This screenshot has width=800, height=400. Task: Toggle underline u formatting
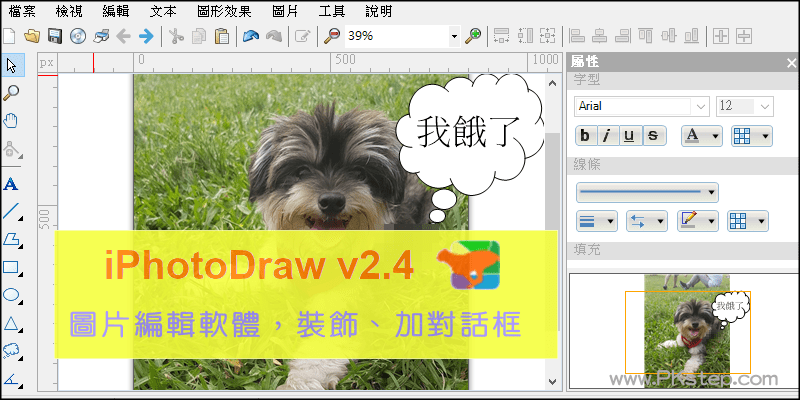[x=630, y=136]
